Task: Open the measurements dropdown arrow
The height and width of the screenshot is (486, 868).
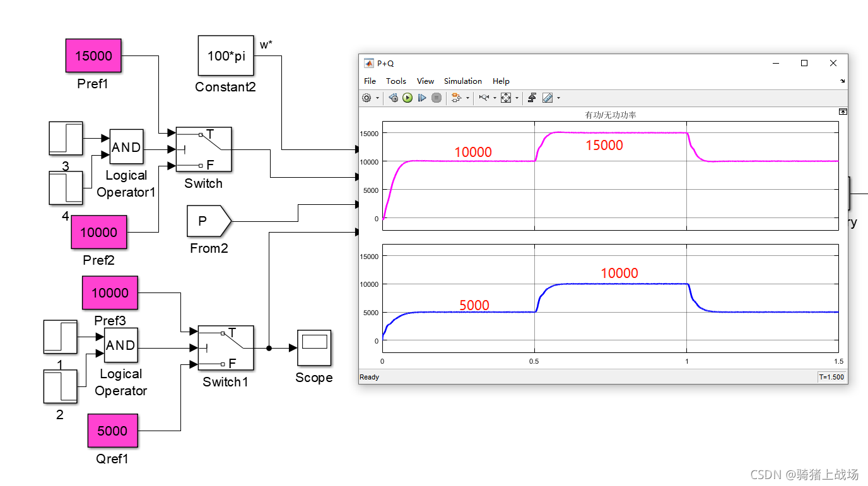Action: click(558, 98)
